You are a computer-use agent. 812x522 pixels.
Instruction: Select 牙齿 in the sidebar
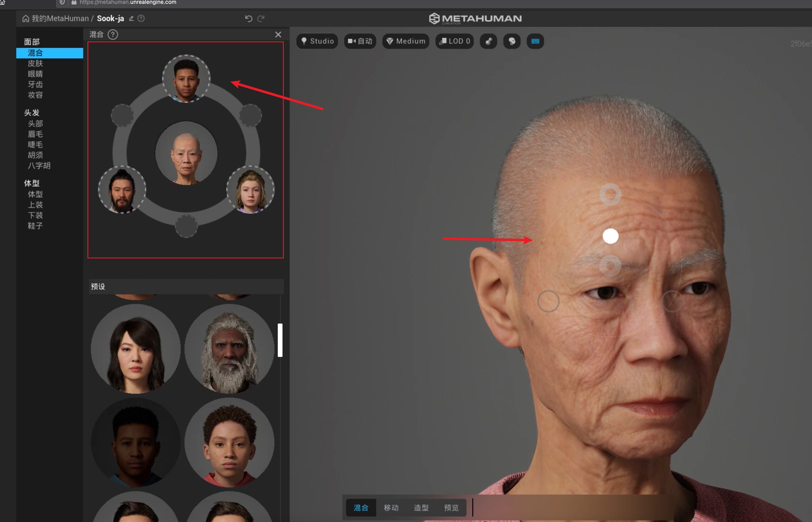35,84
